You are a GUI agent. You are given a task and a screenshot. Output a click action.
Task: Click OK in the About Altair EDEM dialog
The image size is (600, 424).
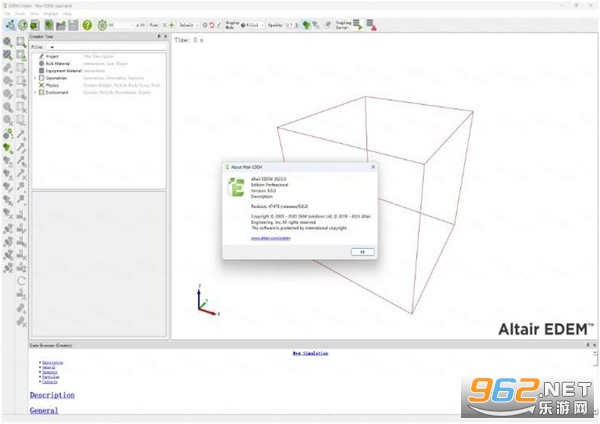362,252
